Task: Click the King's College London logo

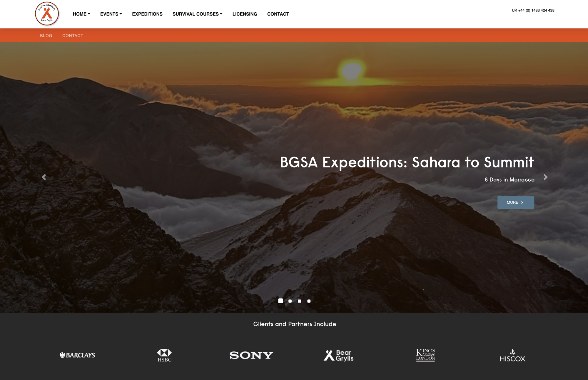Action: [425, 355]
